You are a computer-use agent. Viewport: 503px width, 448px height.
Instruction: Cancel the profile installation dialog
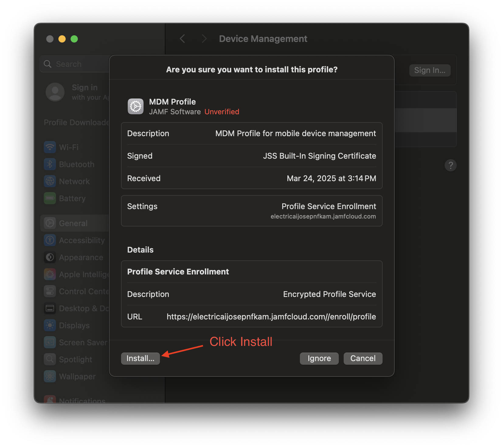click(363, 358)
